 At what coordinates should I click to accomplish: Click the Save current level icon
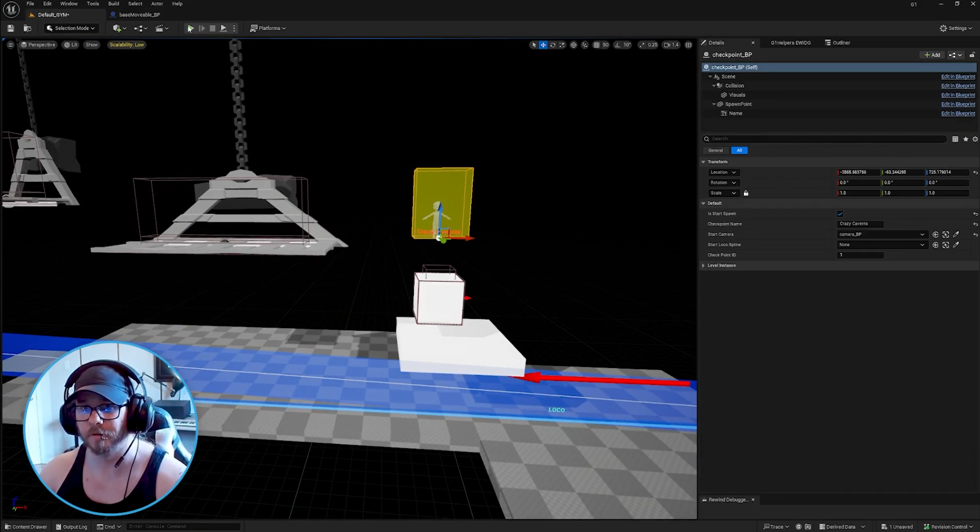click(x=10, y=28)
